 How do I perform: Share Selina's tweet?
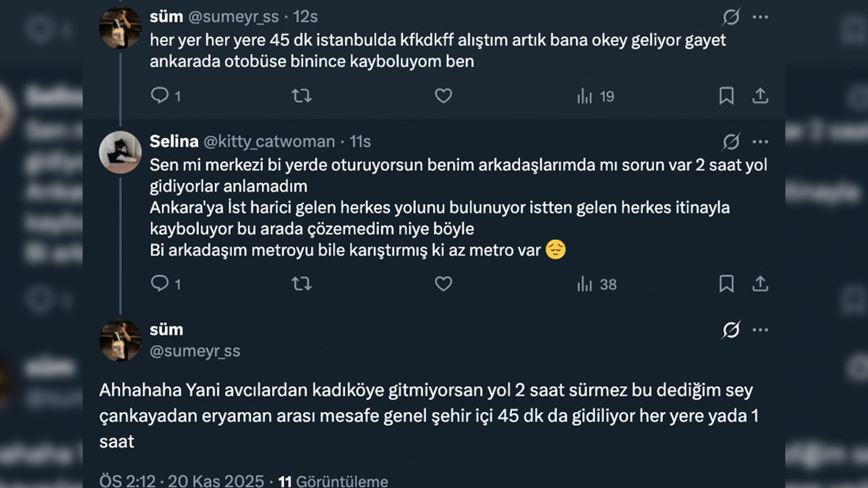point(760,284)
